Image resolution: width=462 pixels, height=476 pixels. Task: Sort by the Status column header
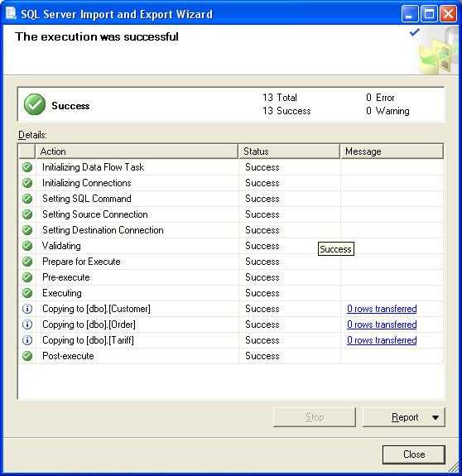(x=289, y=151)
